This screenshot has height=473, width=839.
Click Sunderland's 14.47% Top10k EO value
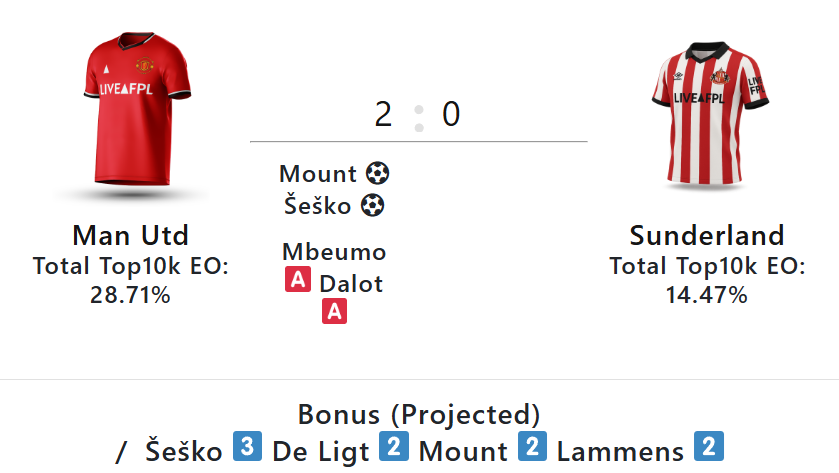707,295
